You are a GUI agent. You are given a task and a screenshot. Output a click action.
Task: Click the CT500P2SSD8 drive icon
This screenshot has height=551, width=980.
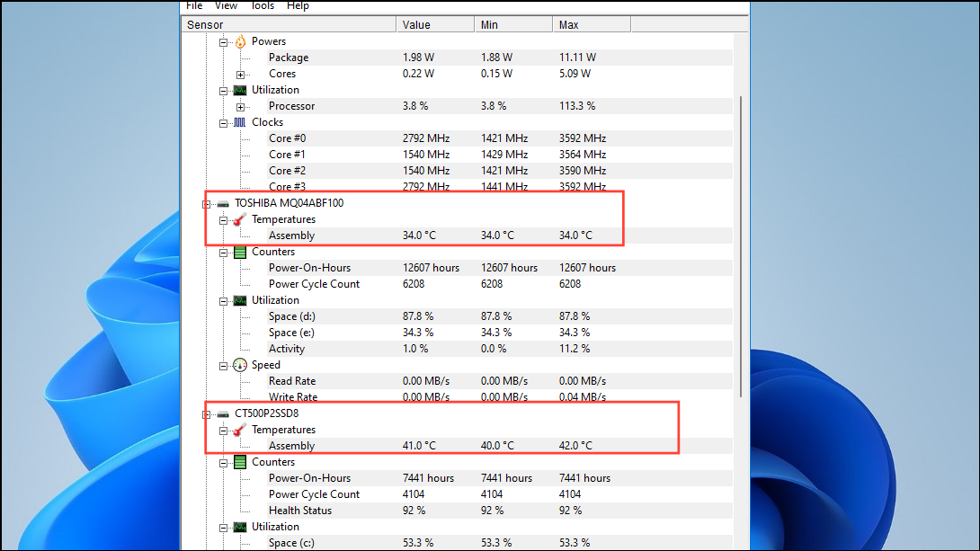pos(223,413)
